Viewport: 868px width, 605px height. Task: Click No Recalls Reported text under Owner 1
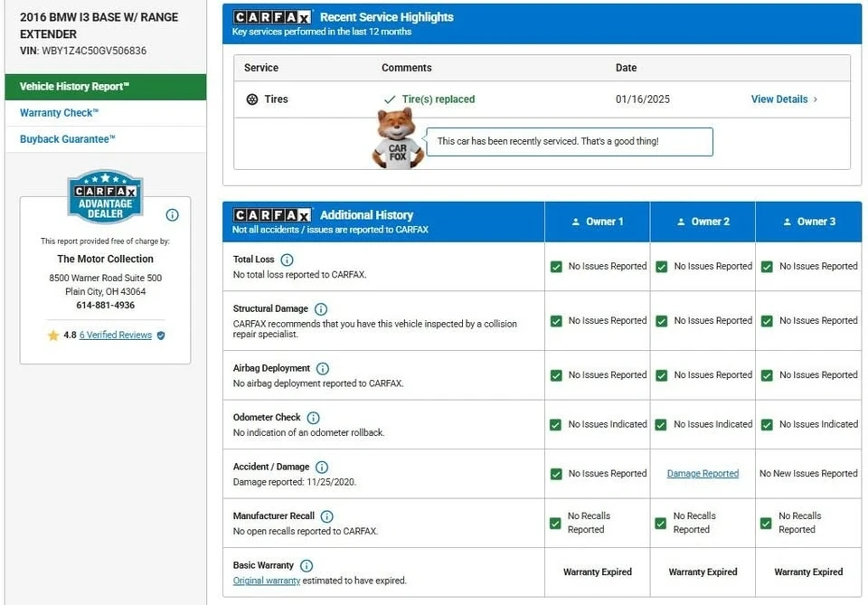[589, 523]
